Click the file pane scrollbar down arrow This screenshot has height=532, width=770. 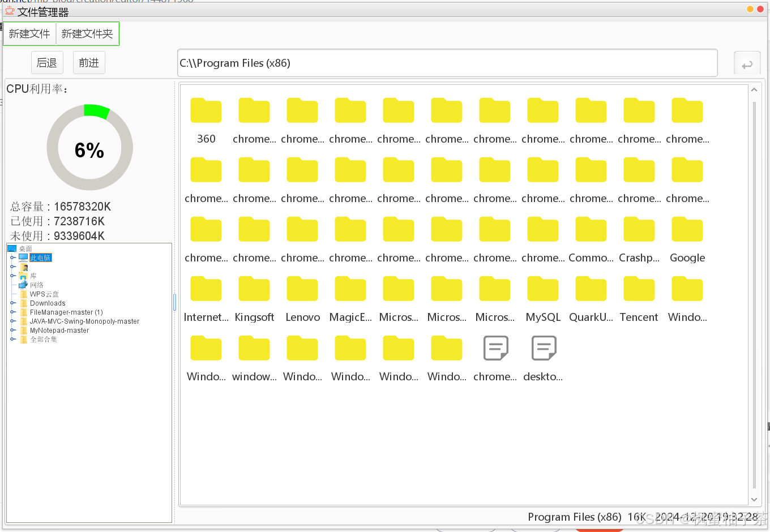click(x=754, y=500)
